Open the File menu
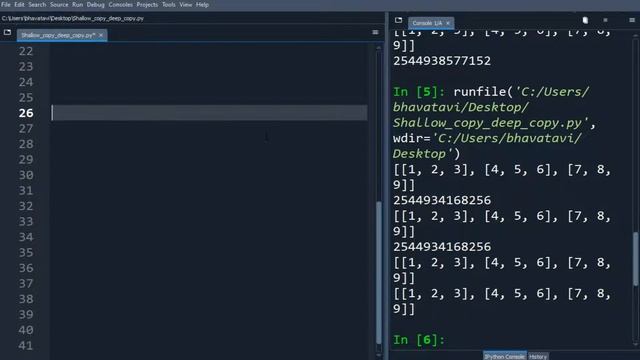This screenshot has height=360, width=640. 6,4
